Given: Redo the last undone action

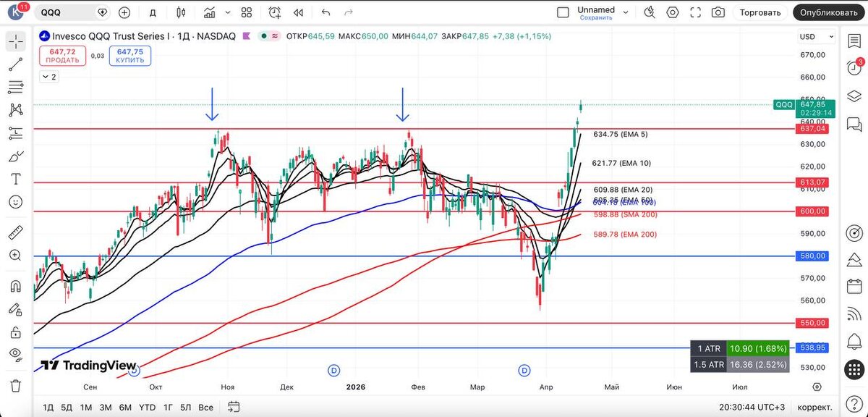Looking at the screenshot, I should point(349,12).
